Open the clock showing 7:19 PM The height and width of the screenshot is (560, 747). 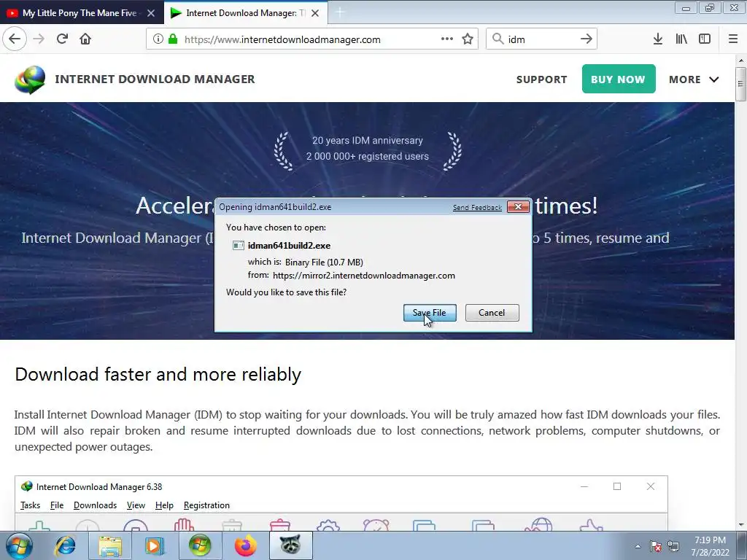[x=710, y=546]
